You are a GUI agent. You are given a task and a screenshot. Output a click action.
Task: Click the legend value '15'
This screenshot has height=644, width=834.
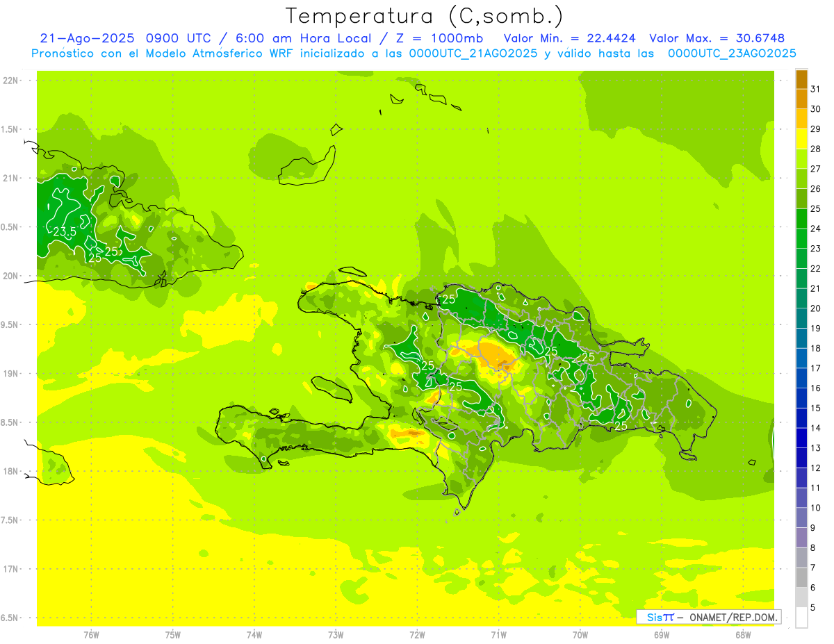816,408
